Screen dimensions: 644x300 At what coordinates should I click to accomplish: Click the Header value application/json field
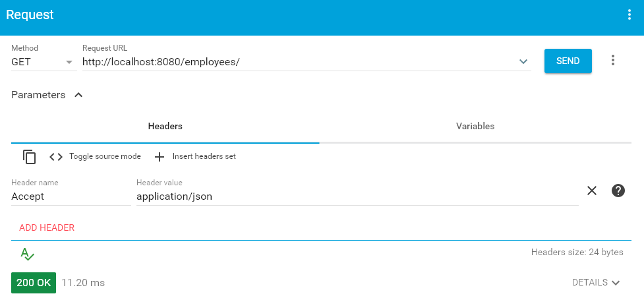357,196
